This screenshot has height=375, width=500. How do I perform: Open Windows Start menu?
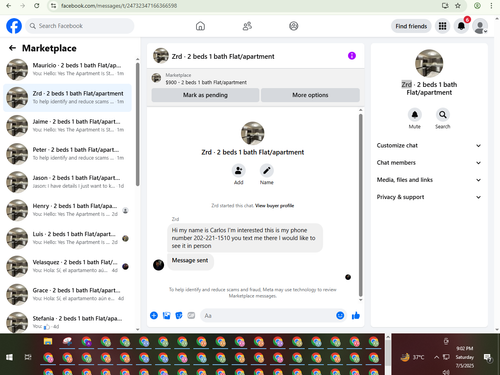point(9,357)
